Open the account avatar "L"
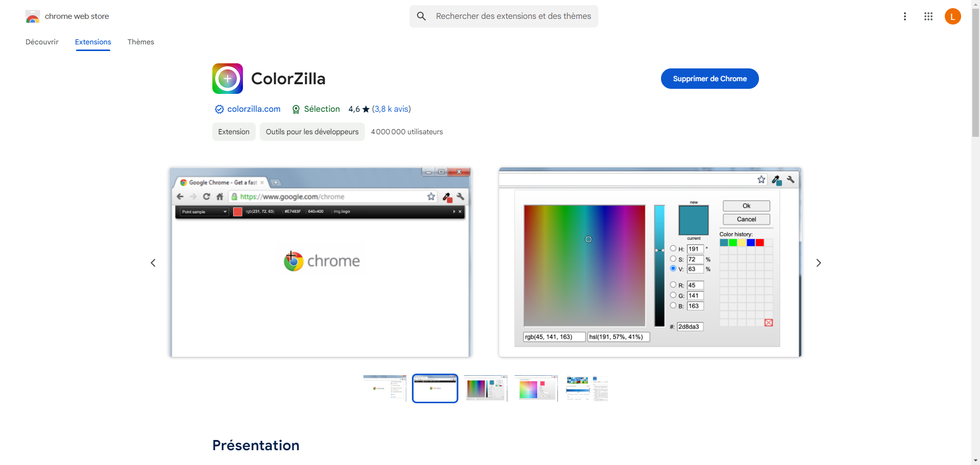The height and width of the screenshot is (465, 980). 952,16
